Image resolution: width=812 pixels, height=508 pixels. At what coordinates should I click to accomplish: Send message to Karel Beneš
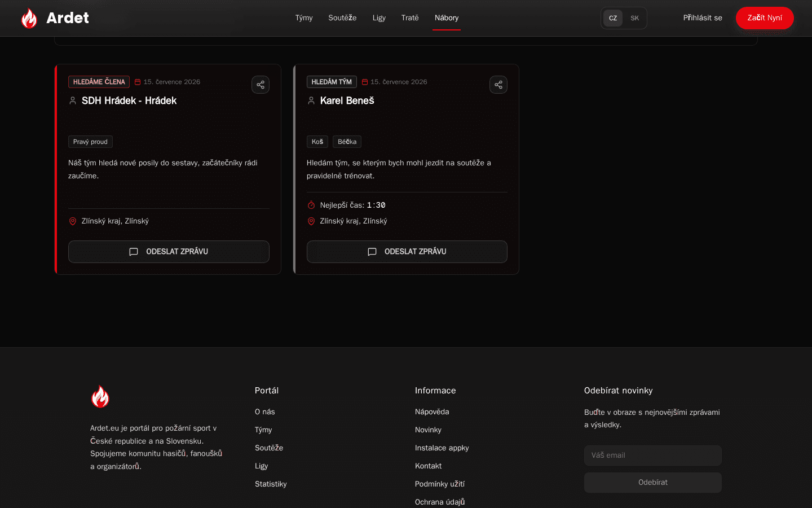tap(407, 252)
